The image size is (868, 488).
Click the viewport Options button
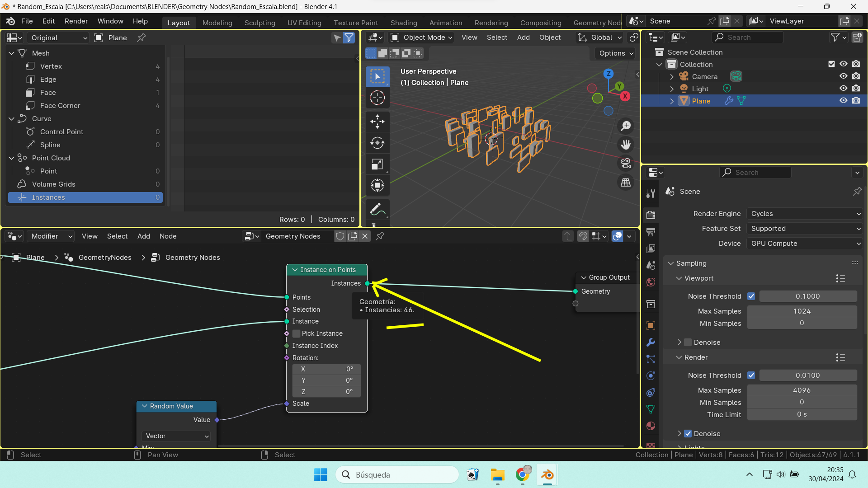616,53
